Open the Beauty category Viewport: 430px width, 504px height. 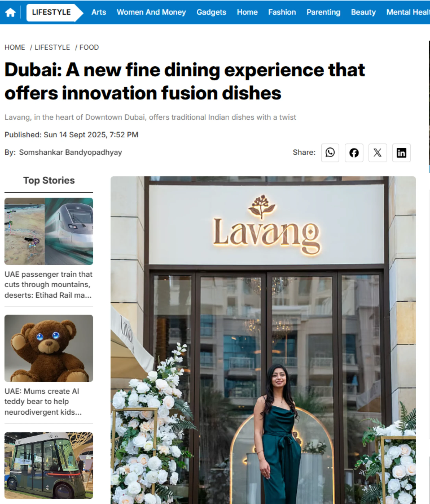363,12
